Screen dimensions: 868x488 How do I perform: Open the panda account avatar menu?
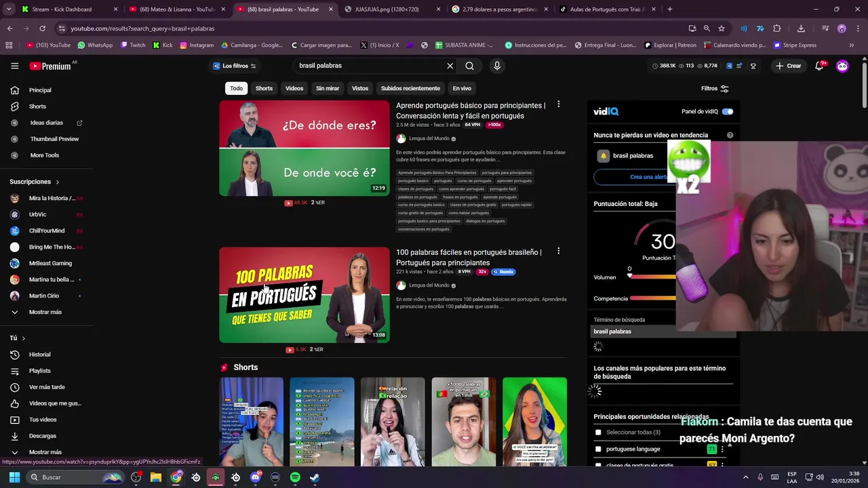(x=842, y=66)
